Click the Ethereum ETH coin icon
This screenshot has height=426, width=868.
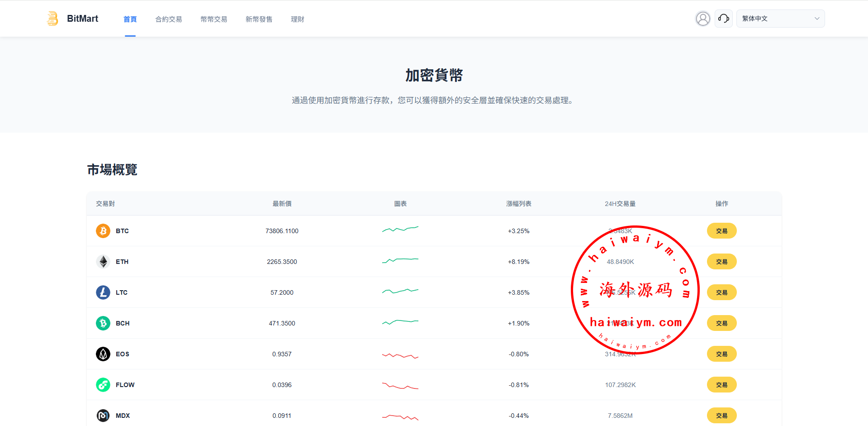(103, 262)
